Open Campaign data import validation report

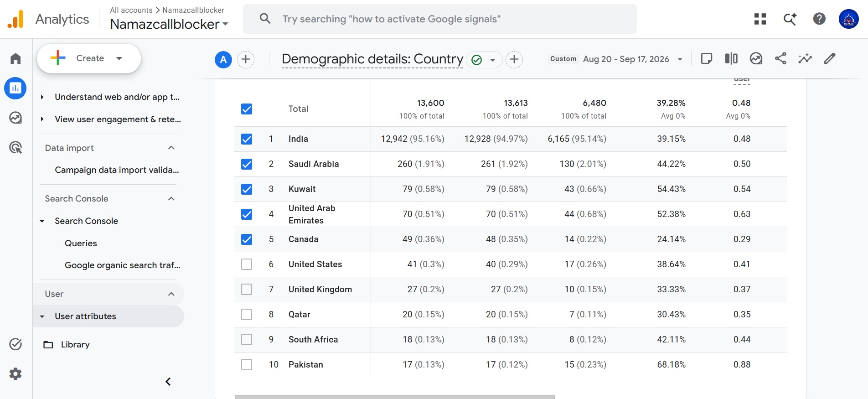117,170
